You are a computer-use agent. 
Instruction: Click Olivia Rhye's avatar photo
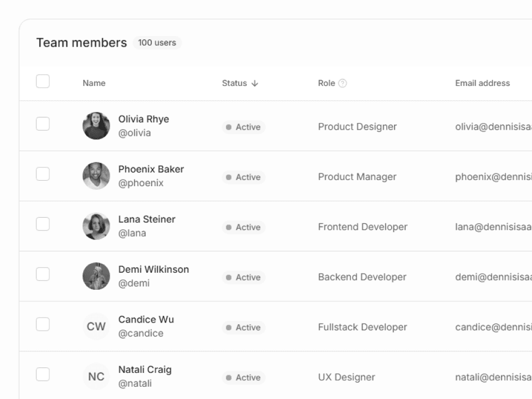96,126
